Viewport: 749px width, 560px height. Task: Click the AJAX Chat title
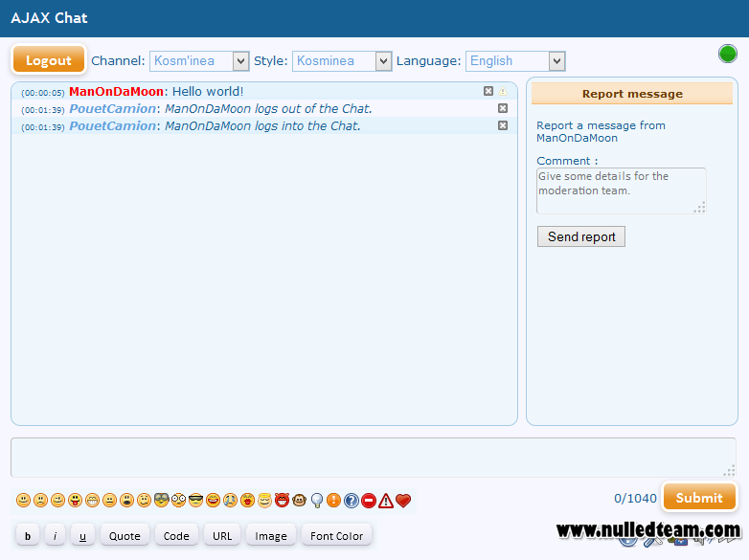49,17
